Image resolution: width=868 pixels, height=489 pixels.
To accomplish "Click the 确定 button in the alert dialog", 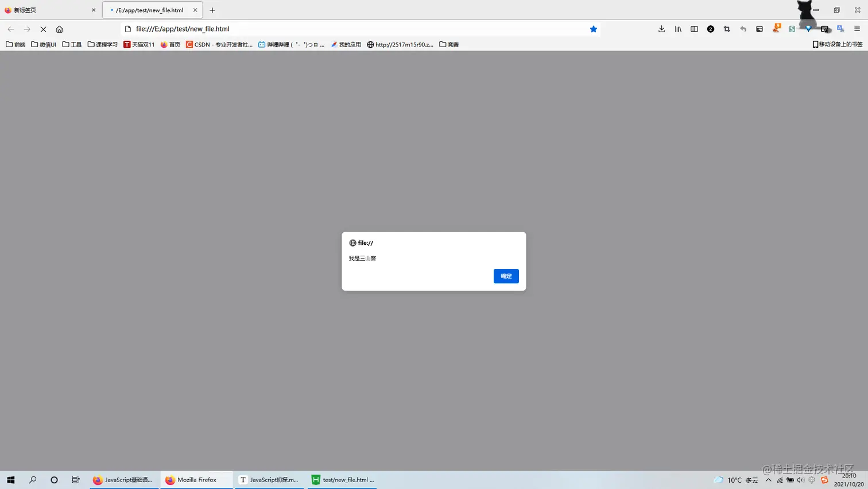I will (506, 276).
